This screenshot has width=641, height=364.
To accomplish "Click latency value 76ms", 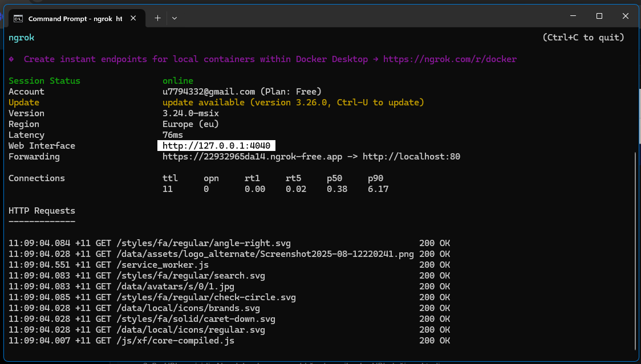I will [x=173, y=135].
